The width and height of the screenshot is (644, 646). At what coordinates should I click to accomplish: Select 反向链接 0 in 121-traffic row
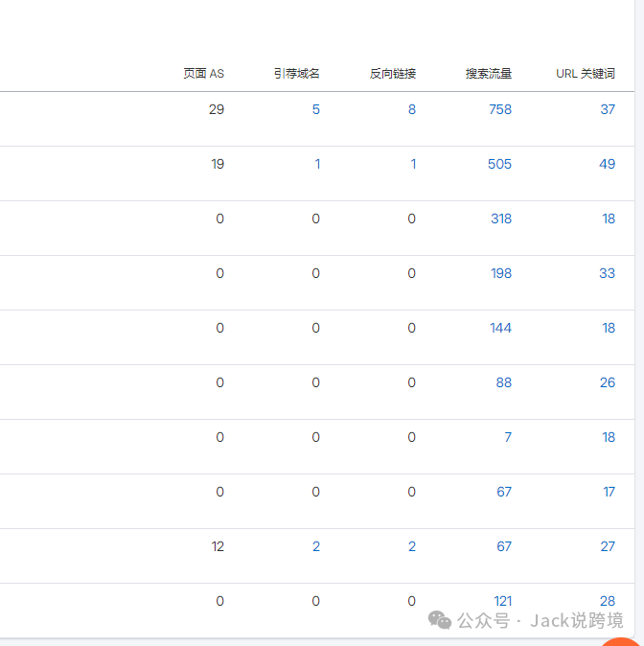pos(412,601)
